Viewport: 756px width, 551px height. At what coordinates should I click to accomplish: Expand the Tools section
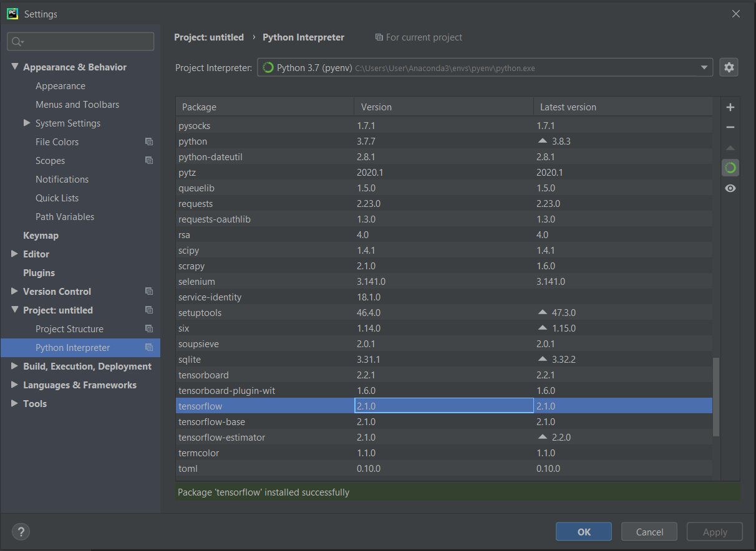click(15, 403)
